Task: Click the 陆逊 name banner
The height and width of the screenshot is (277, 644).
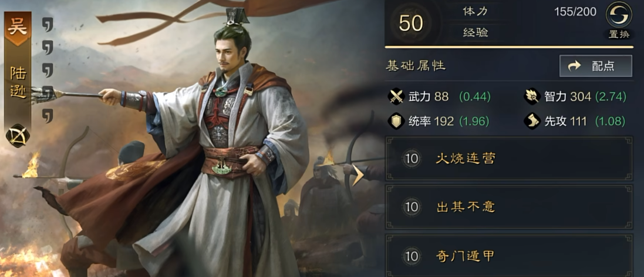Action: click(18, 84)
